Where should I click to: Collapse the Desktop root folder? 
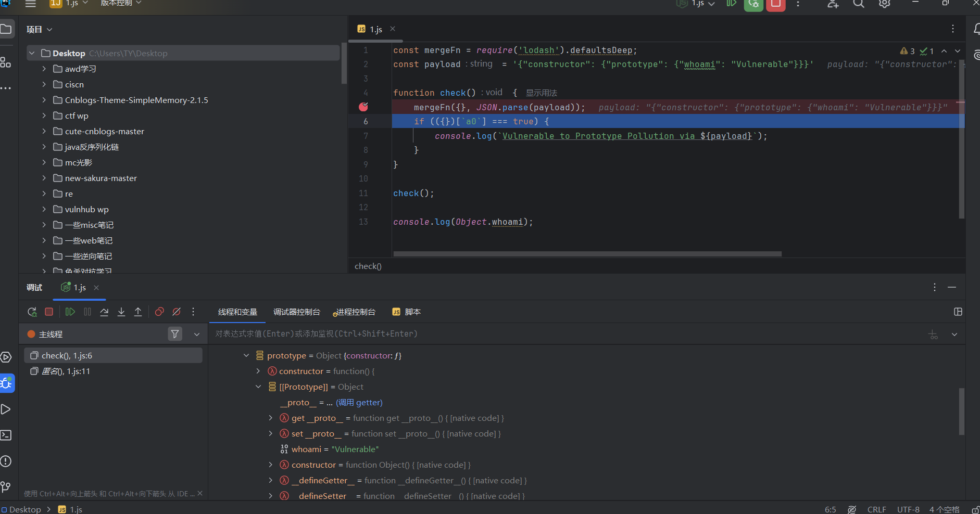(x=32, y=53)
